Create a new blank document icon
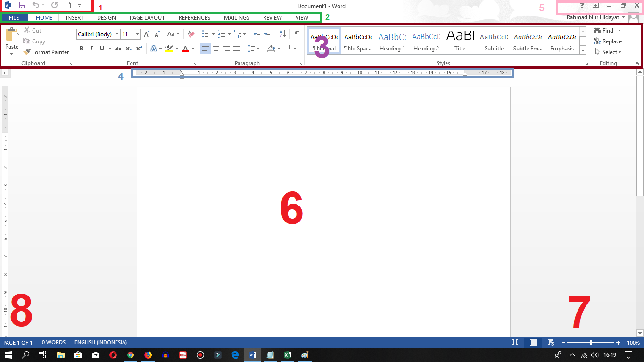Image resolution: width=644 pixels, height=362 pixels. tap(68, 6)
